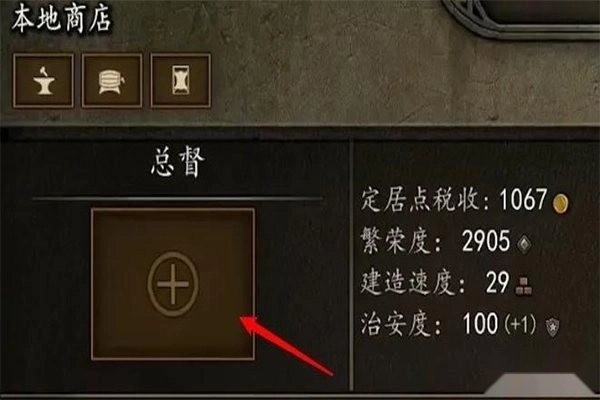Click the 总督 governor heading
Image resolution: width=600 pixels, height=400 pixels.
click(178, 163)
